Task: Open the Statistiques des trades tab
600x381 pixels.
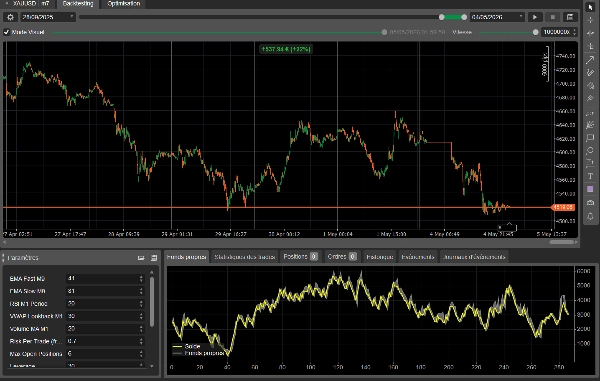Action: 245,257
